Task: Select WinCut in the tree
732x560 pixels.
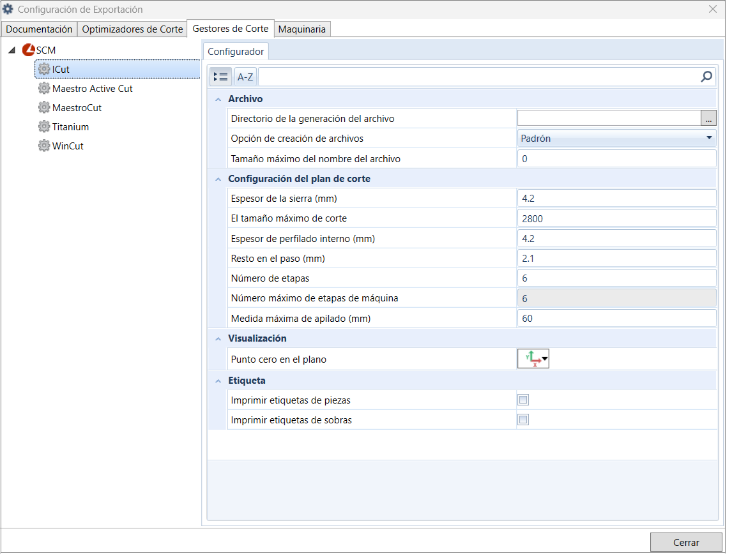Action: pos(68,146)
